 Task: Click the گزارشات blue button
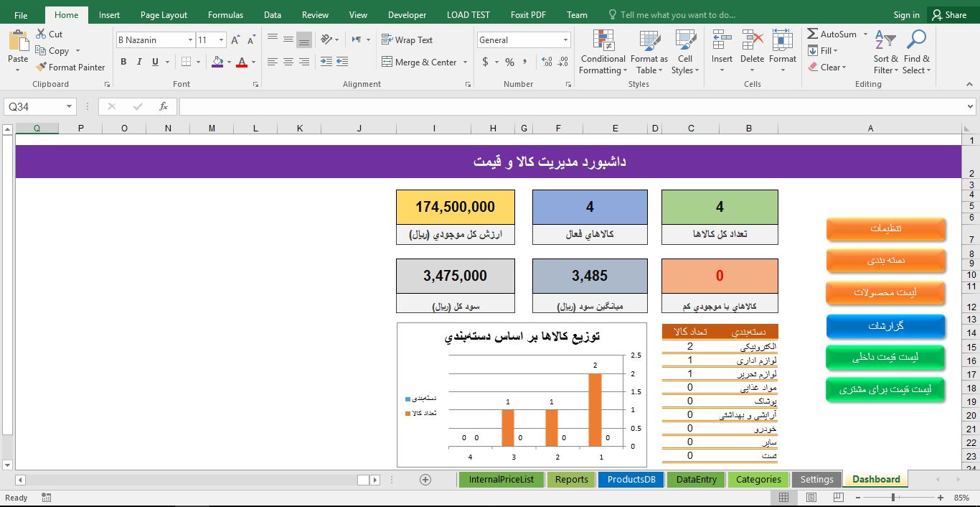pyautogui.click(x=885, y=326)
